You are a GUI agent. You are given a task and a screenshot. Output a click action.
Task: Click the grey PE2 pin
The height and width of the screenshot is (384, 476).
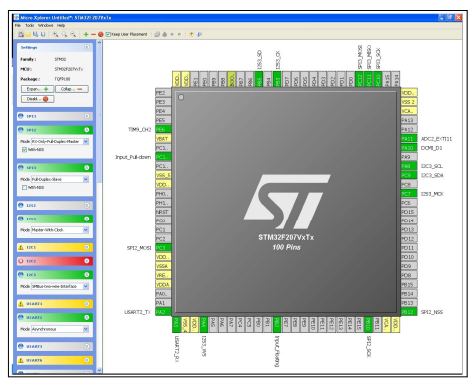tap(163, 93)
